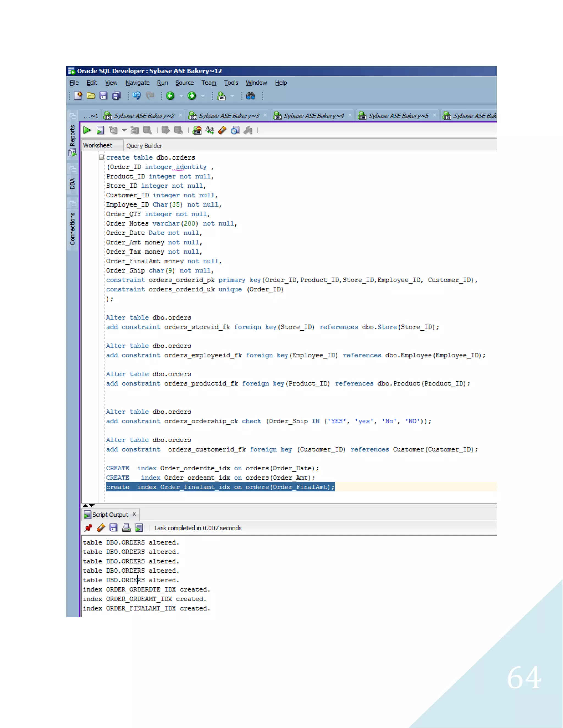Open the dropdown arrow next to the Explain Plan icon
The image size is (563, 728).
click(x=125, y=130)
